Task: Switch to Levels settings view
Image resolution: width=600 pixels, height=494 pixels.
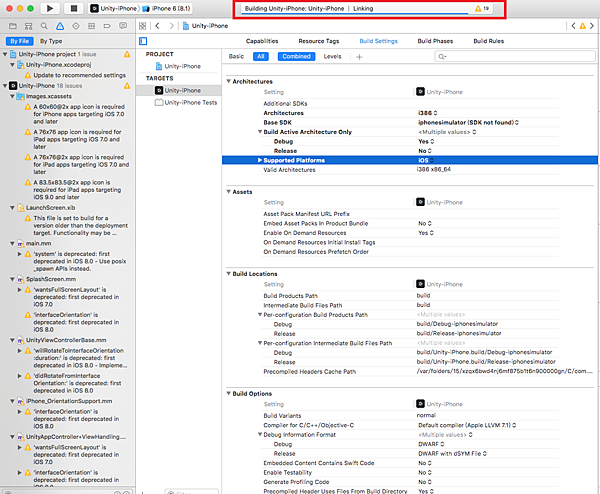Action: click(x=332, y=57)
